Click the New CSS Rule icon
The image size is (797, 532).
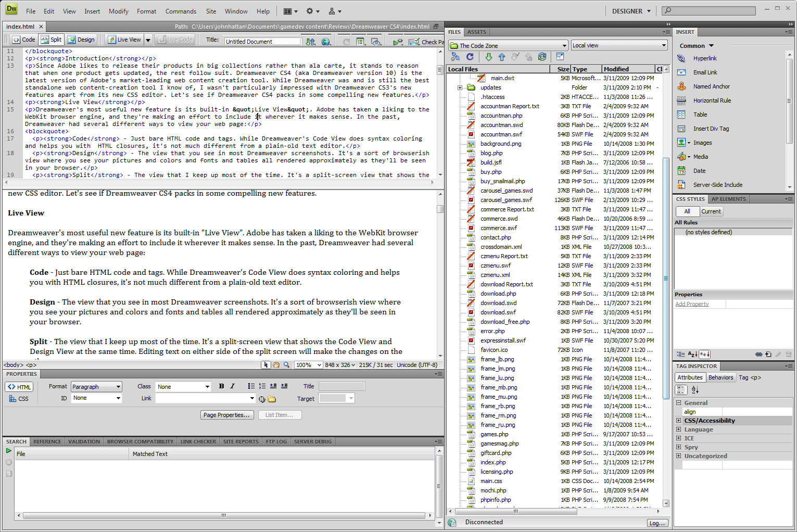tap(768, 354)
